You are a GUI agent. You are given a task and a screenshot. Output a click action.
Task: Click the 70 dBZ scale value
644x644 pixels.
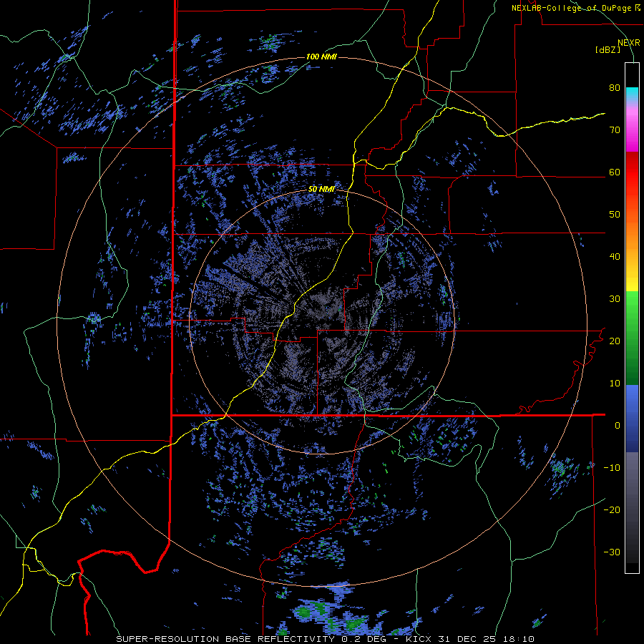(x=615, y=130)
